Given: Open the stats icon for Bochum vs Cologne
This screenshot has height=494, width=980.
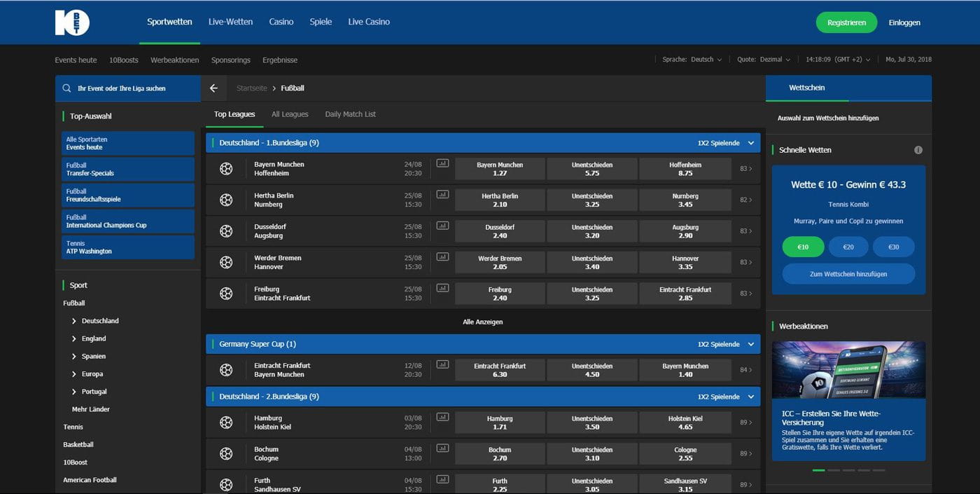Looking at the screenshot, I should coord(442,448).
